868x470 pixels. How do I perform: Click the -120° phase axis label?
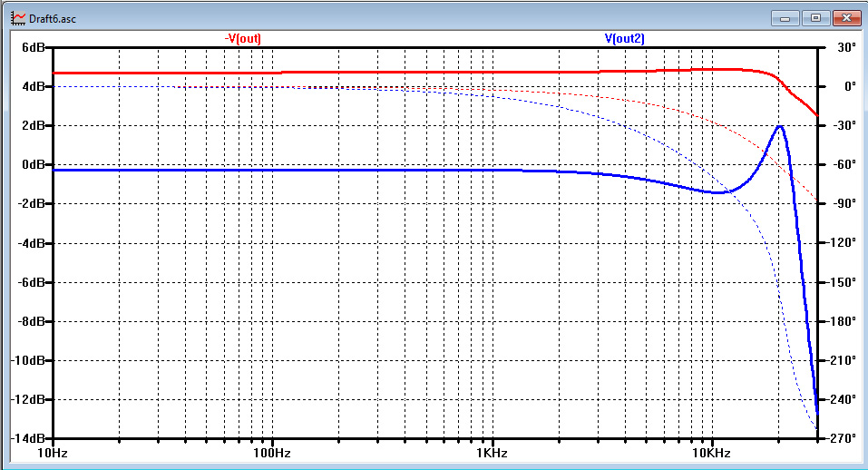click(842, 243)
